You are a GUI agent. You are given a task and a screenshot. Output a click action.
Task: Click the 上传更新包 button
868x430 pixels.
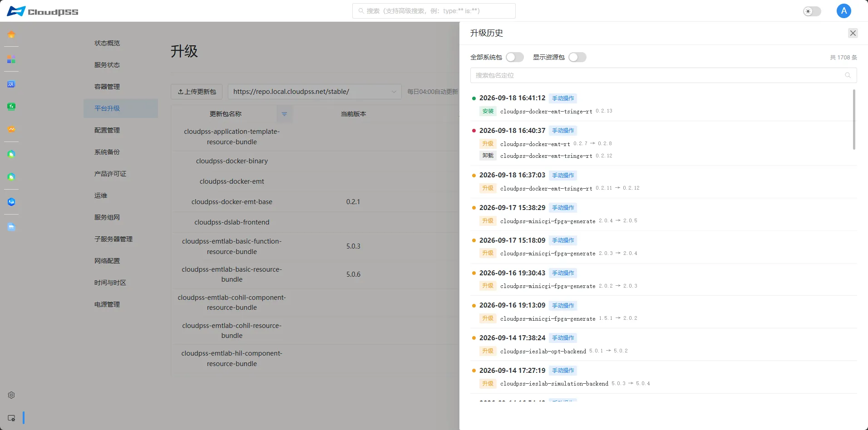point(197,92)
